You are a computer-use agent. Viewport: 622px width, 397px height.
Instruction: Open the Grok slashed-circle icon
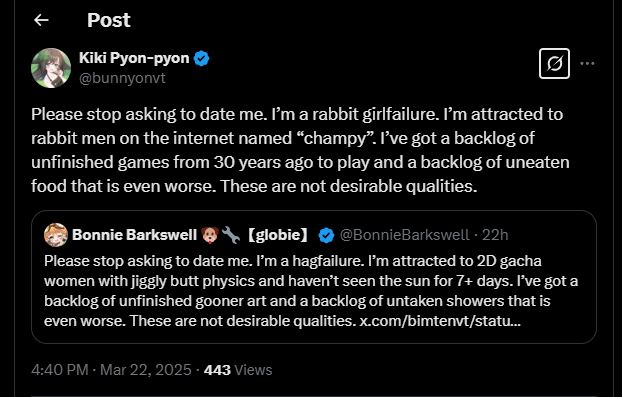coord(554,63)
